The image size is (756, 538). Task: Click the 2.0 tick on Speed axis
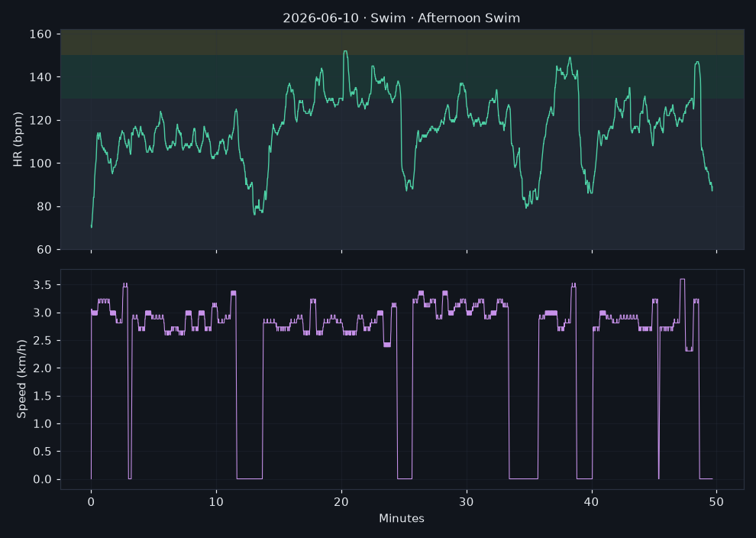(x=43, y=368)
